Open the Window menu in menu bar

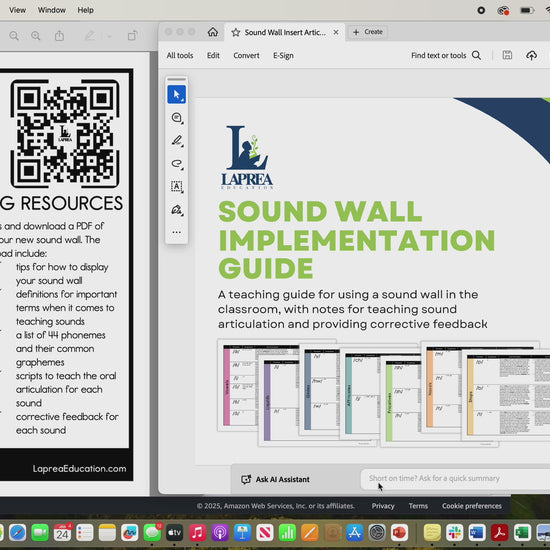coord(52,10)
